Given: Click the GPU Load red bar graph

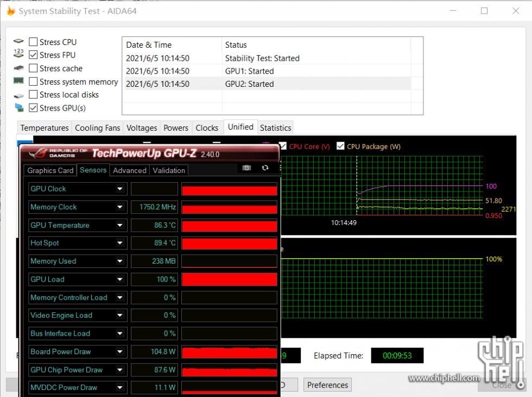Looking at the screenshot, I should pyautogui.click(x=229, y=279).
